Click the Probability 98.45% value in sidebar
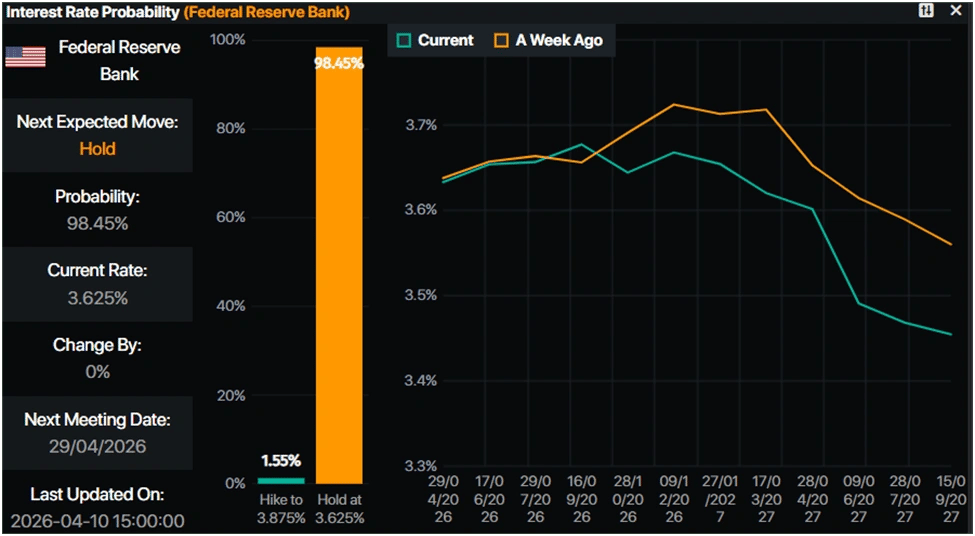The height and width of the screenshot is (536, 975). [97, 223]
